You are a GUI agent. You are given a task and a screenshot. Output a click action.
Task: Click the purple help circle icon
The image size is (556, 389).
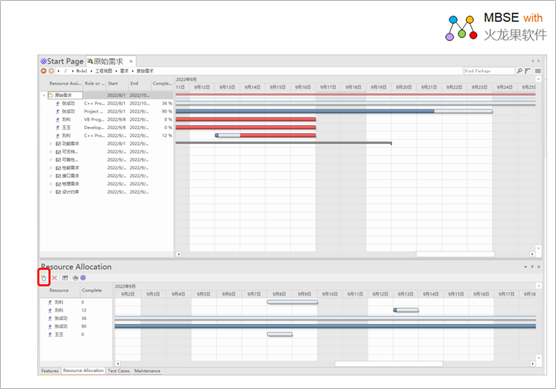coord(83,278)
